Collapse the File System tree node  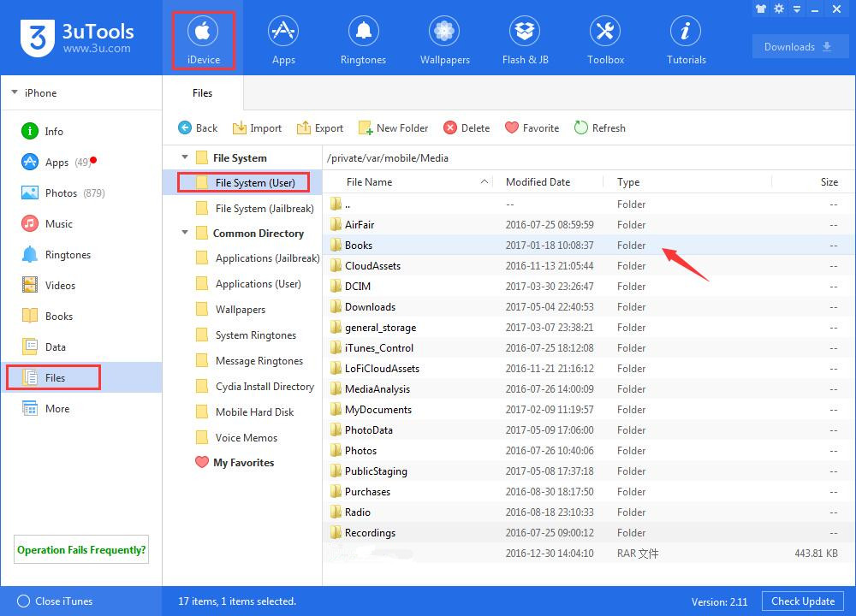tap(185, 157)
